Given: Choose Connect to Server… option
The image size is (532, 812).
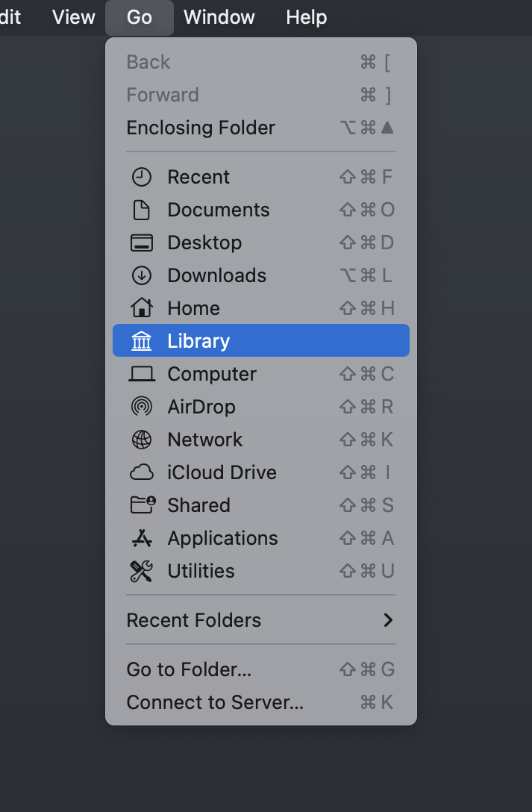Looking at the screenshot, I should coord(215,702).
